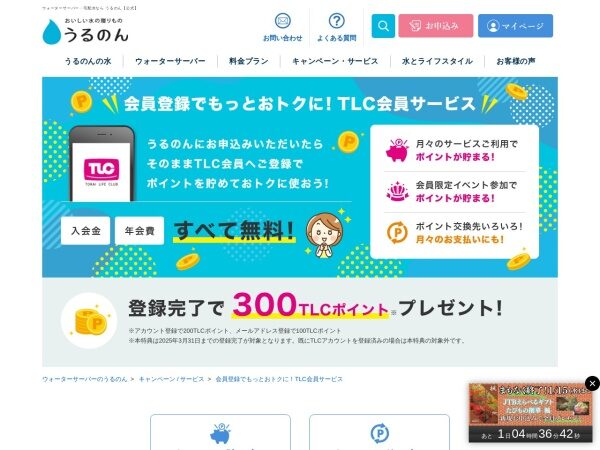Click the pink お申込み button
The height and width of the screenshot is (450, 600).
436,26
